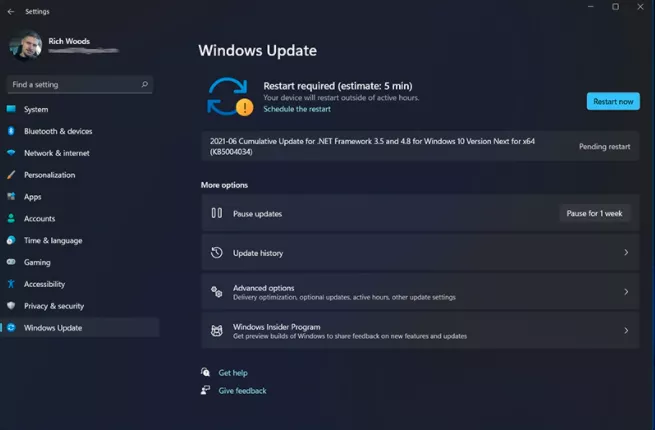Open Accounts settings
Image resolution: width=655 pixels, height=430 pixels.
[80, 219]
